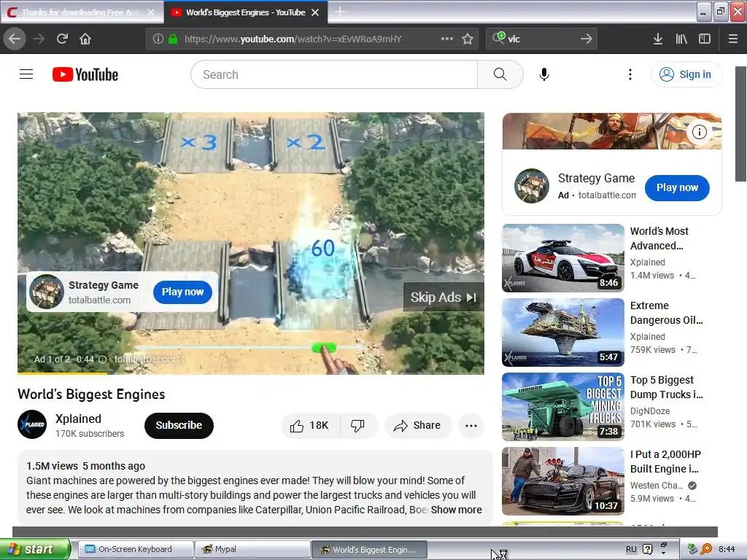Open the Windows start menu
Screen dimensions: 747x560
(x=35, y=550)
